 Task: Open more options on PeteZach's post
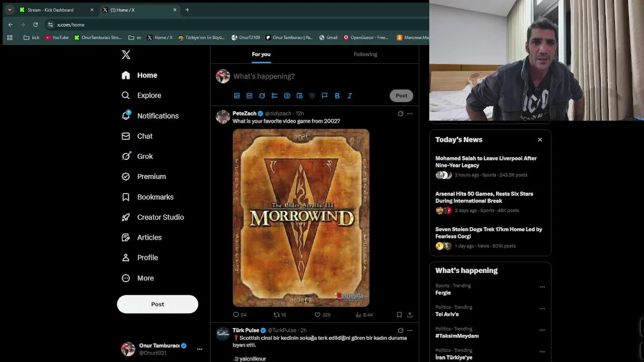410,114
